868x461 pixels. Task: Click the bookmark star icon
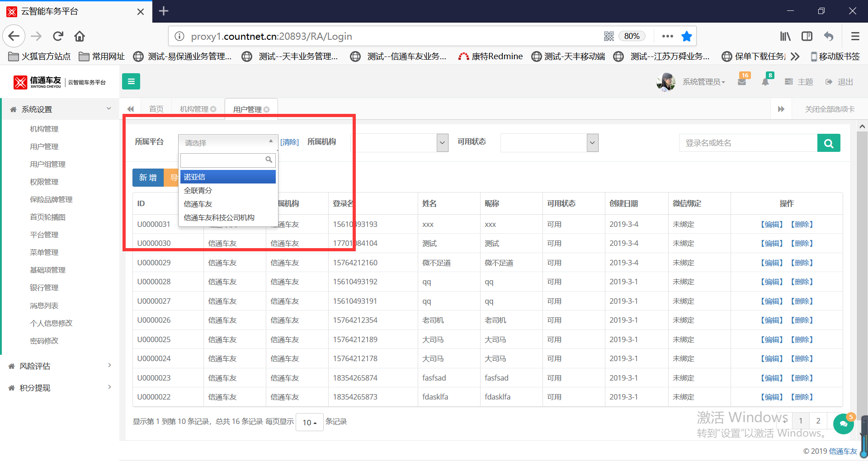pyautogui.click(x=687, y=36)
